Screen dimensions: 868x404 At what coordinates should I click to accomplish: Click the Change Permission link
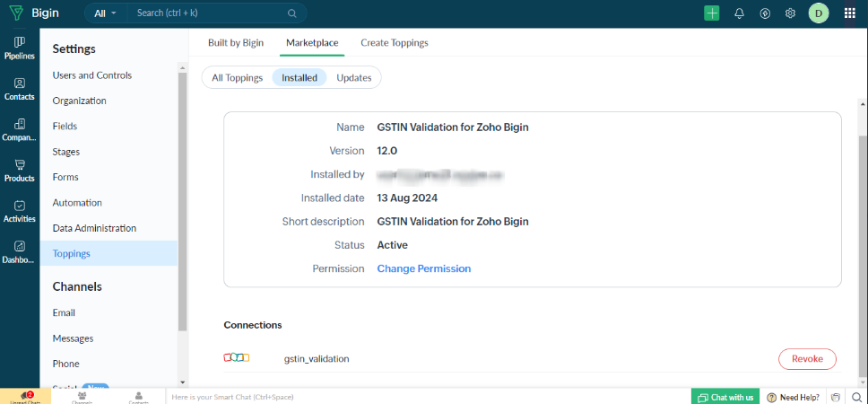tap(424, 268)
